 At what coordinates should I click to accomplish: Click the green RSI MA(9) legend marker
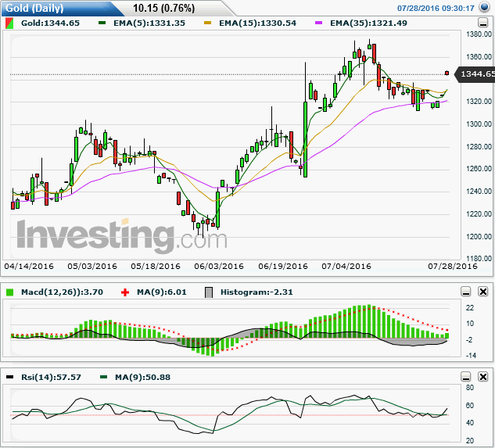(x=103, y=377)
